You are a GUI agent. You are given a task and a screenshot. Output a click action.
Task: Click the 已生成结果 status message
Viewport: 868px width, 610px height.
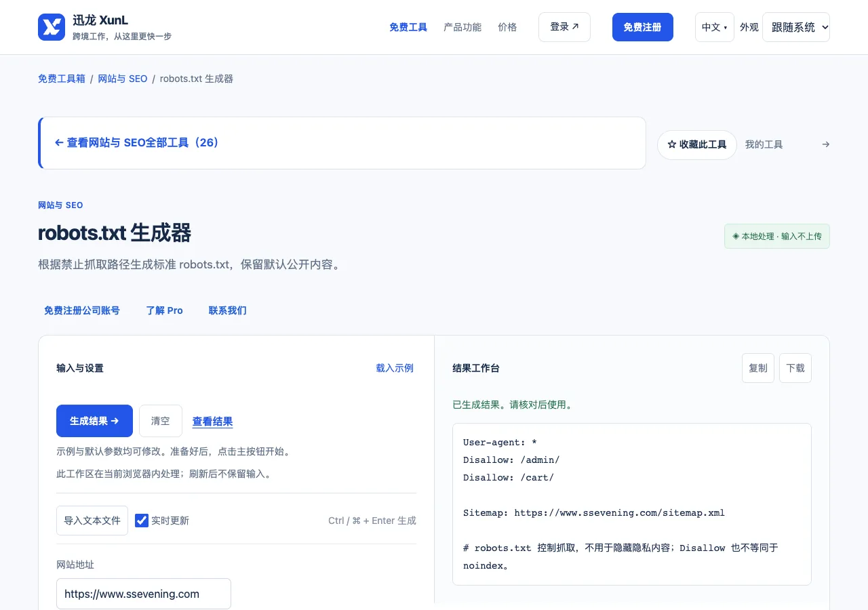pos(513,405)
